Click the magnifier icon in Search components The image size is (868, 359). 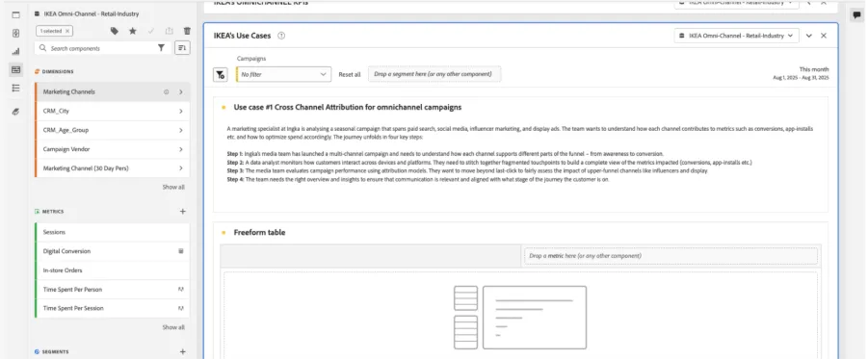42,48
